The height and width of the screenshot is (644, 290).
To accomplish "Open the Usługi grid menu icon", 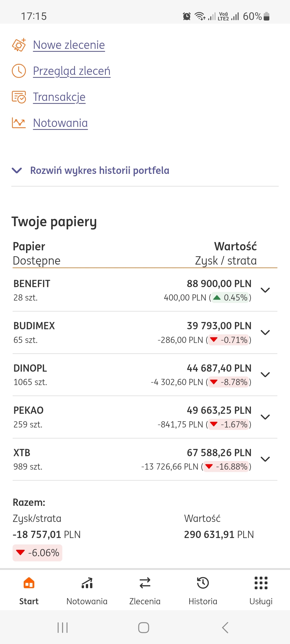I will pos(261,583).
